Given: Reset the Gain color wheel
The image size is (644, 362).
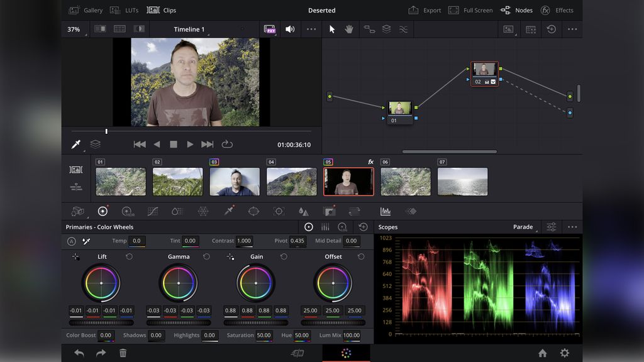Looking at the screenshot, I should coord(284,256).
